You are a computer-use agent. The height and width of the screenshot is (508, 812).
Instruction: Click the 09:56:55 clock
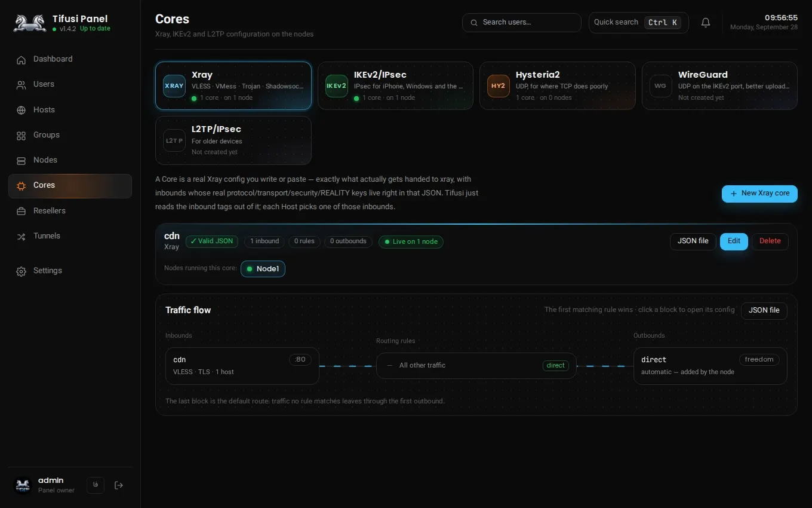tap(781, 18)
